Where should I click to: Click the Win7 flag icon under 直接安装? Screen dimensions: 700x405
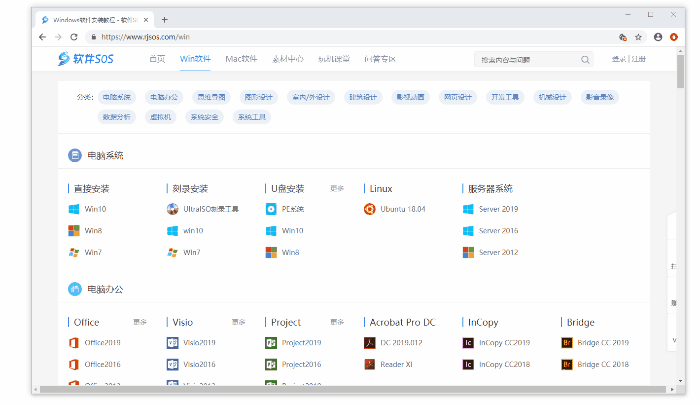coord(74,252)
